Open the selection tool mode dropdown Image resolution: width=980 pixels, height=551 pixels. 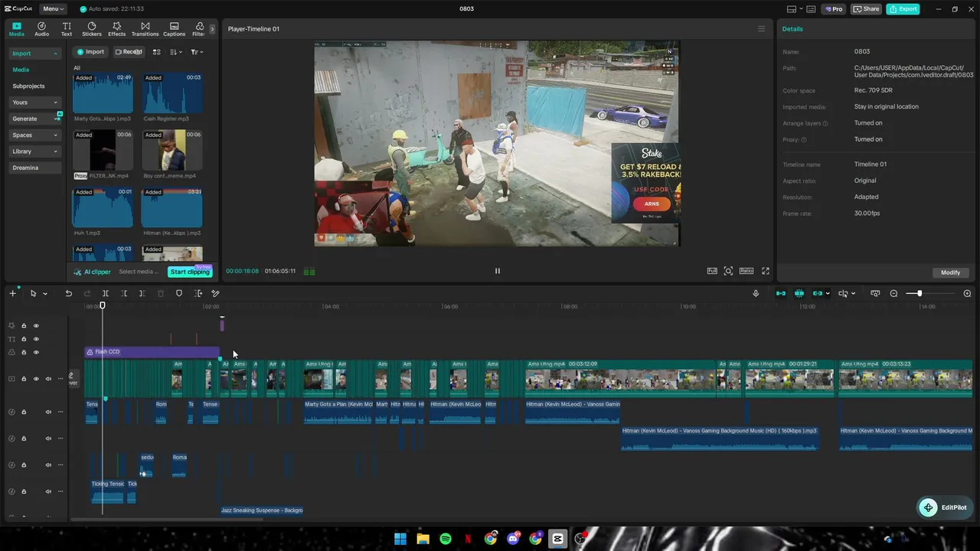44,294
